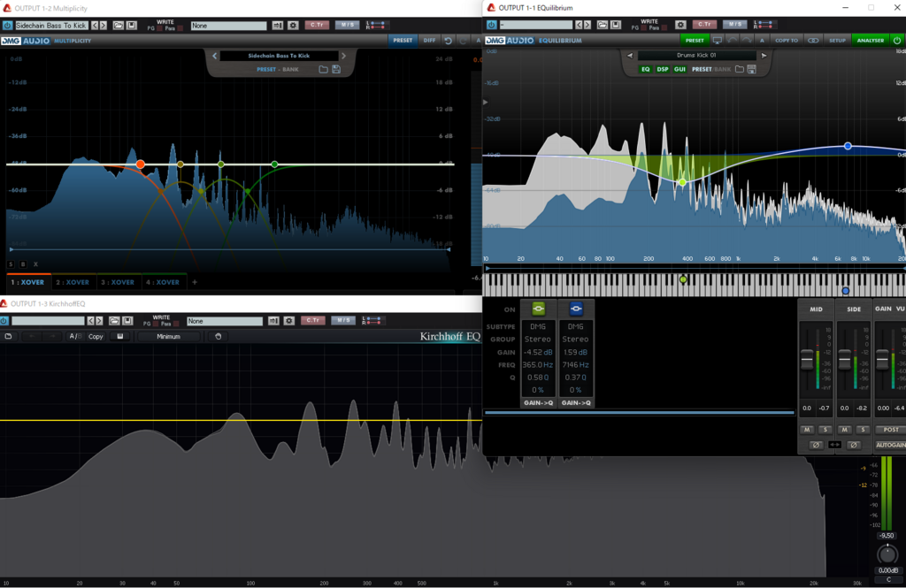Switch to the 2 : XOVER tab
The height and width of the screenshot is (588, 906).
[72, 282]
